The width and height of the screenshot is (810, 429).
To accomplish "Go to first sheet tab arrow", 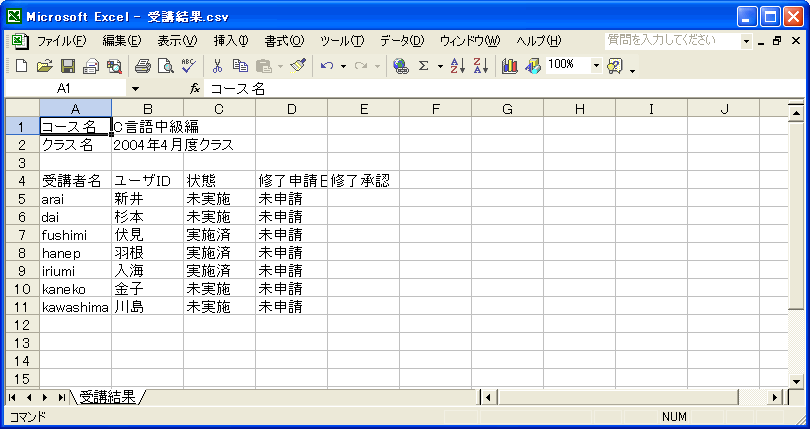I will 12,397.
